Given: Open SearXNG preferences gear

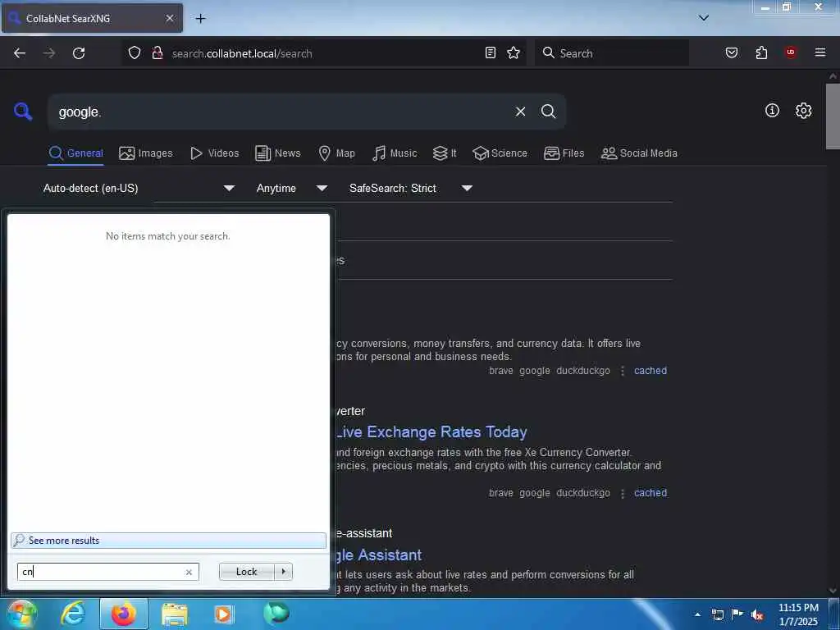Looking at the screenshot, I should click(x=803, y=111).
